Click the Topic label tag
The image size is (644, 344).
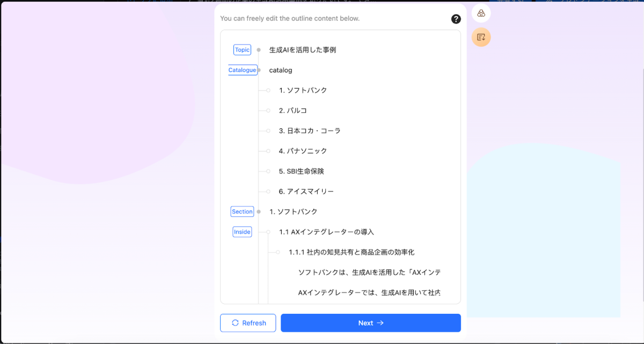[242, 50]
